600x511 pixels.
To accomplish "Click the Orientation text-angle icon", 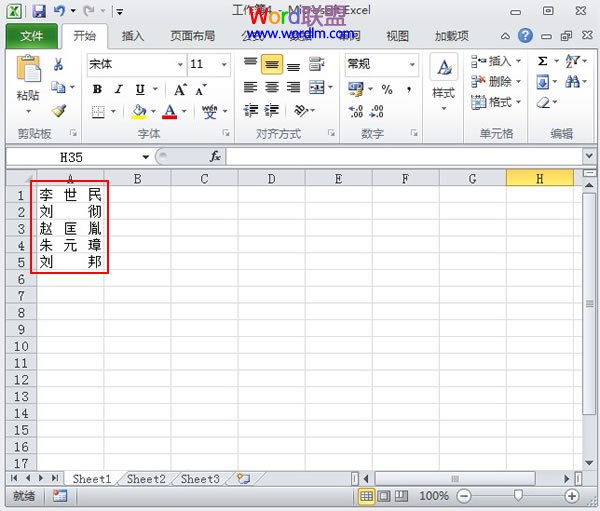I will click(301, 111).
